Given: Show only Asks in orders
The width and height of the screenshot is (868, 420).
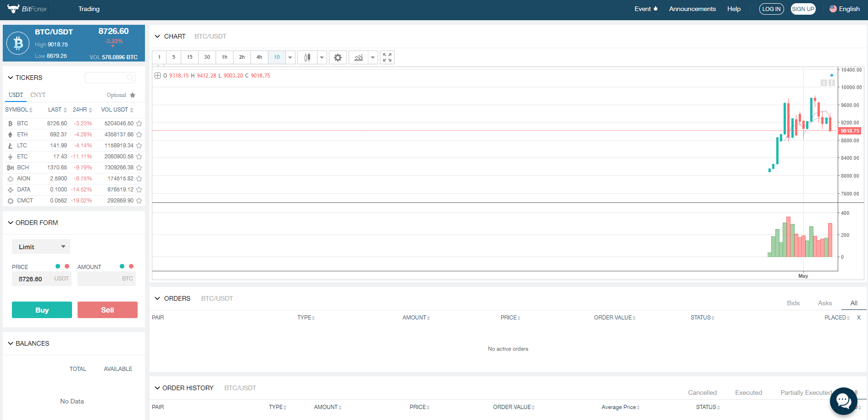Looking at the screenshot, I should 825,303.
